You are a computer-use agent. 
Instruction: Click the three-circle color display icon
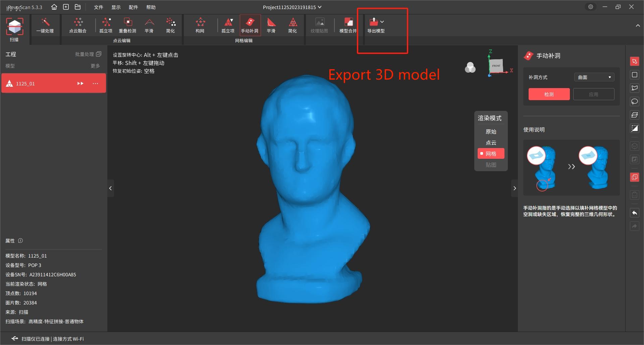click(470, 68)
